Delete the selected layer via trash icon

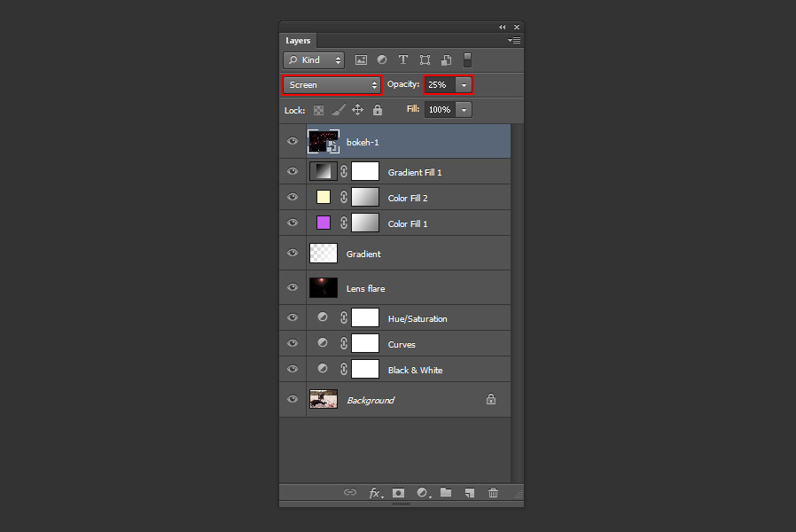coord(493,492)
